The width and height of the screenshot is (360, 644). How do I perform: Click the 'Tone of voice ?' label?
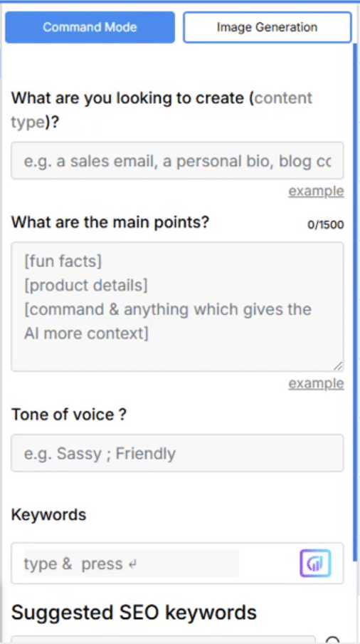(68, 415)
